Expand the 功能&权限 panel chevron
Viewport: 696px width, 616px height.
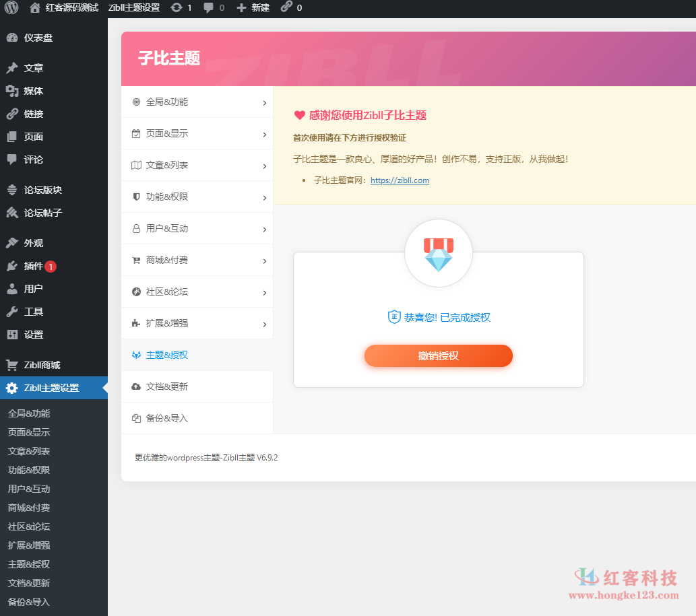coord(265,198)
